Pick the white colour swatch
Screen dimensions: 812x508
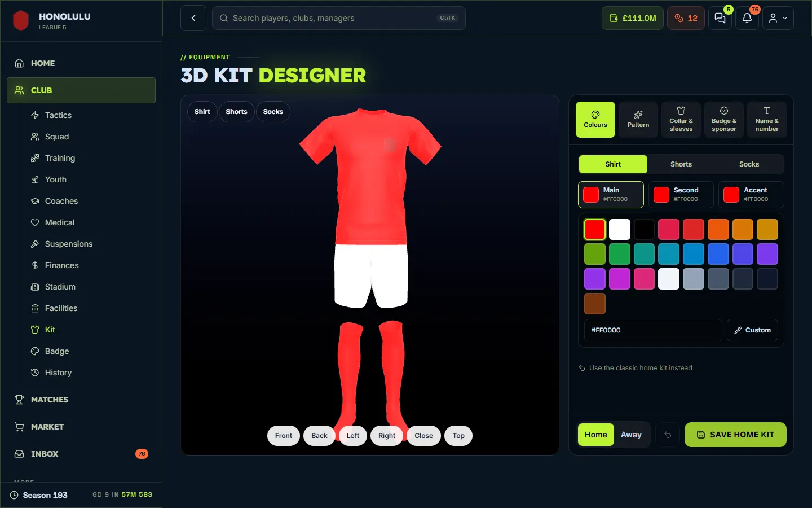(x=620, y=230)
